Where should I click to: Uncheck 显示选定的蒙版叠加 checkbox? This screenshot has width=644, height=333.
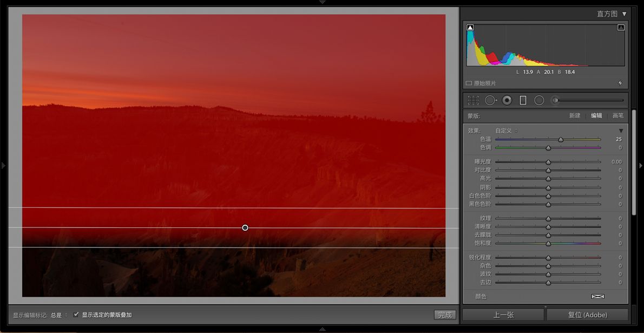76,315
